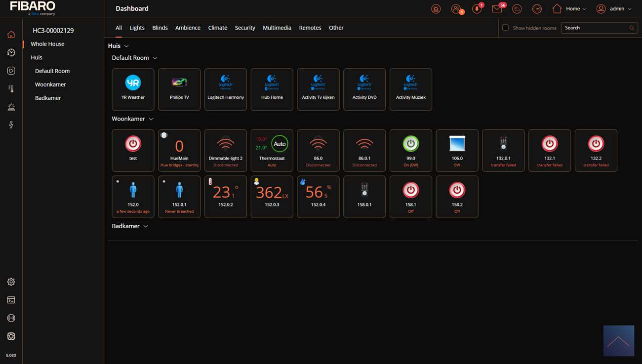Toggle the 99.0 green power switch
This screenshot has width=642, height=364.
411,144
